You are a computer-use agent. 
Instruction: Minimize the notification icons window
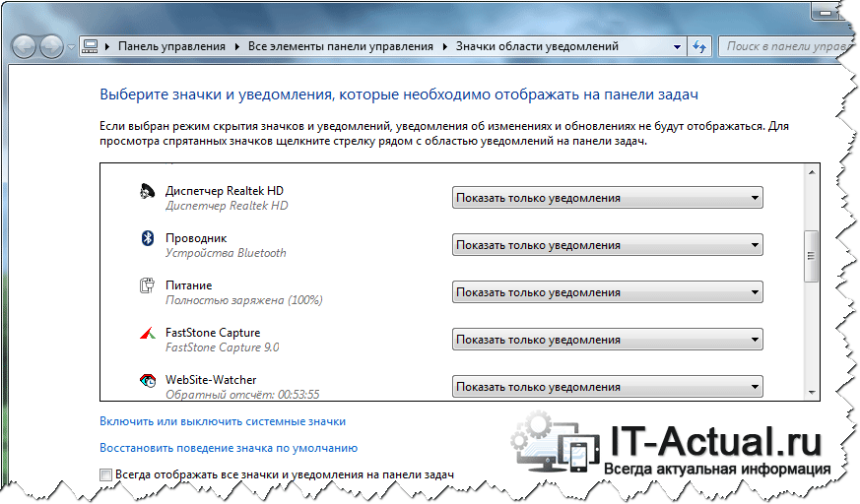tap(824, 12)
